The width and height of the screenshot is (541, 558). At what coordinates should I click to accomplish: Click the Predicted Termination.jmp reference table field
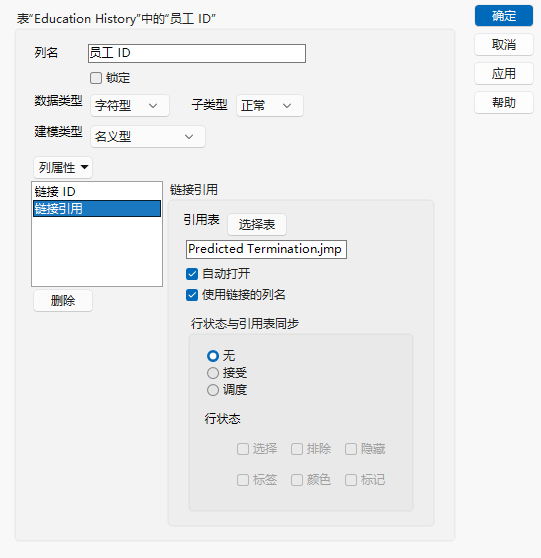coord(266,249)
